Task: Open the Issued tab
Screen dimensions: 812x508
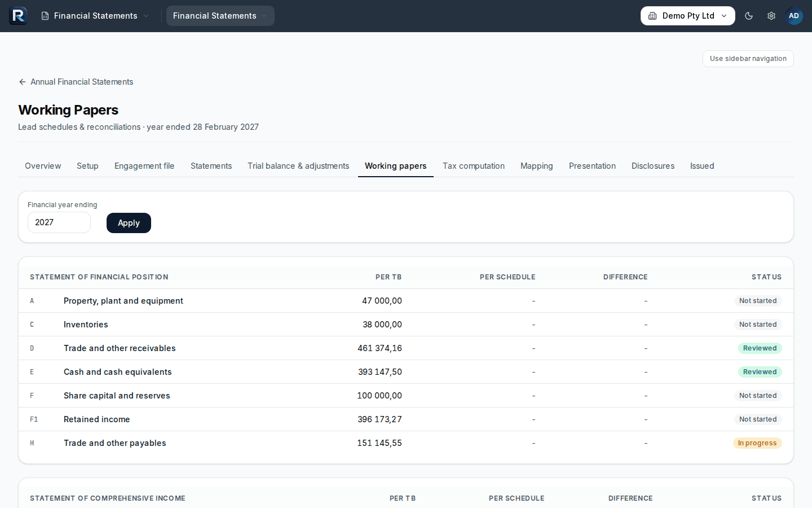Action: click(702, 166)
